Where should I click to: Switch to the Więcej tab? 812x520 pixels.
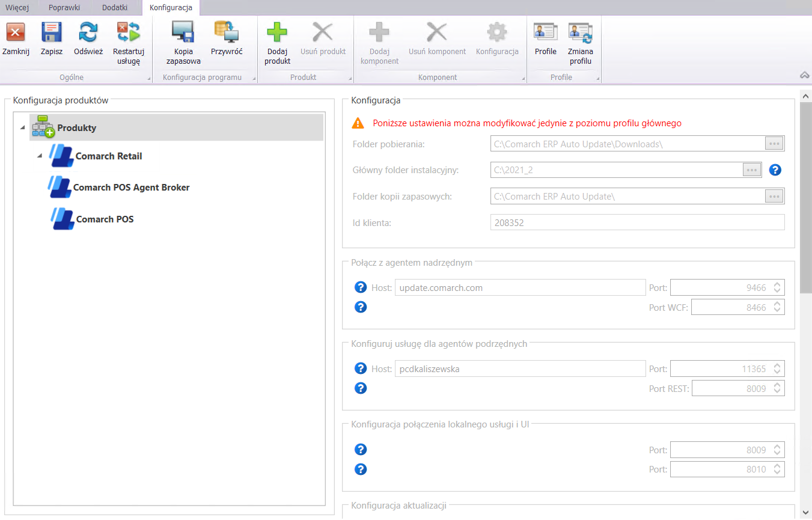point(17,8)
